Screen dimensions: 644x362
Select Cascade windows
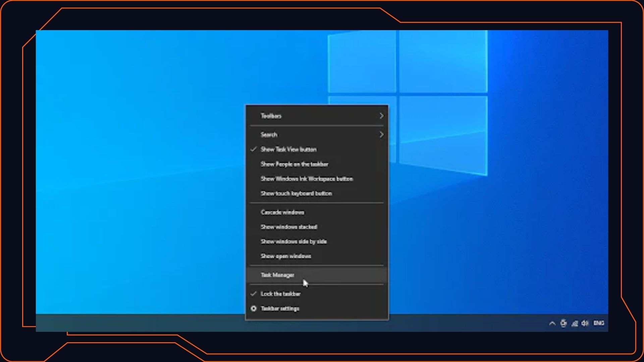[x=317, y=212]
